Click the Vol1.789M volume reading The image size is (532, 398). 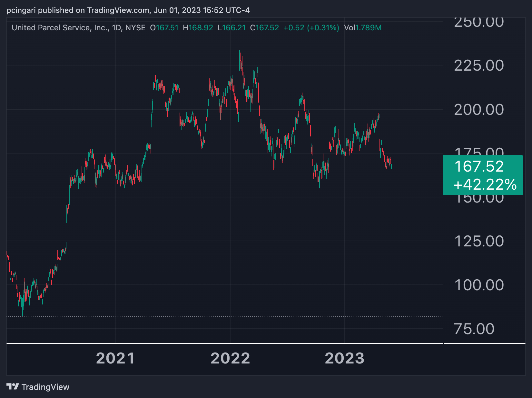tap(363, 28)
